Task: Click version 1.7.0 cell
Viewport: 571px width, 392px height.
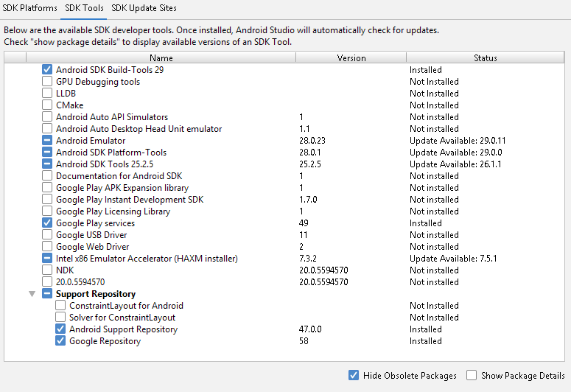Action: (308, 199)
